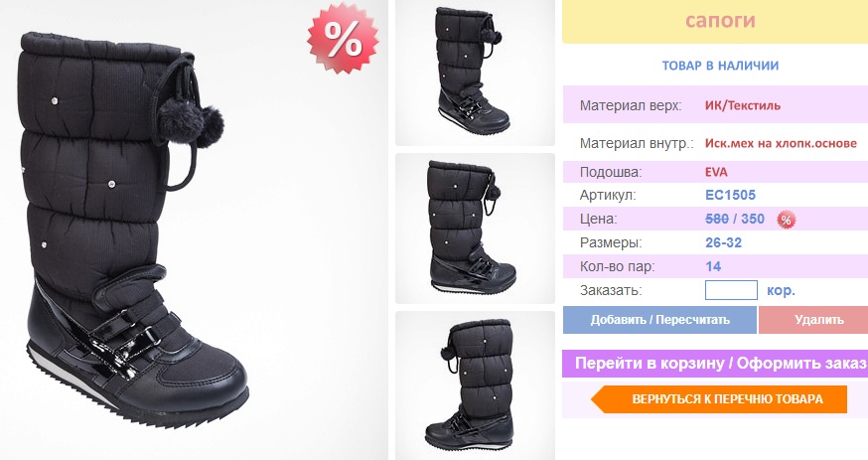Open the top boot thumbnail image
The height and width of the screenshot is (460, 868).
tap(475, 73)
